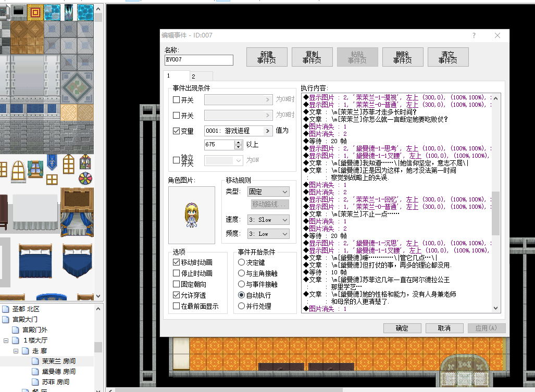Open the 频度 3: Low dropdown
This screenshot has width=535, height=392.
(268, 234)
